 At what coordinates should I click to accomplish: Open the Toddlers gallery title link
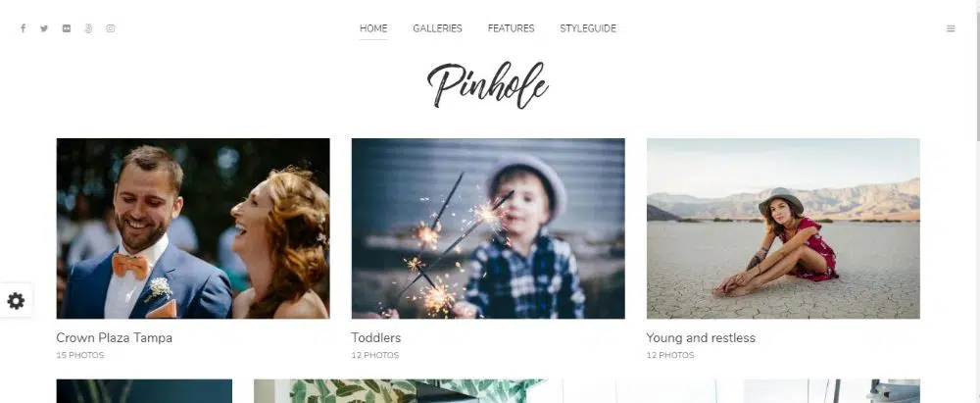pyautogui.click(x=376, y=338)
